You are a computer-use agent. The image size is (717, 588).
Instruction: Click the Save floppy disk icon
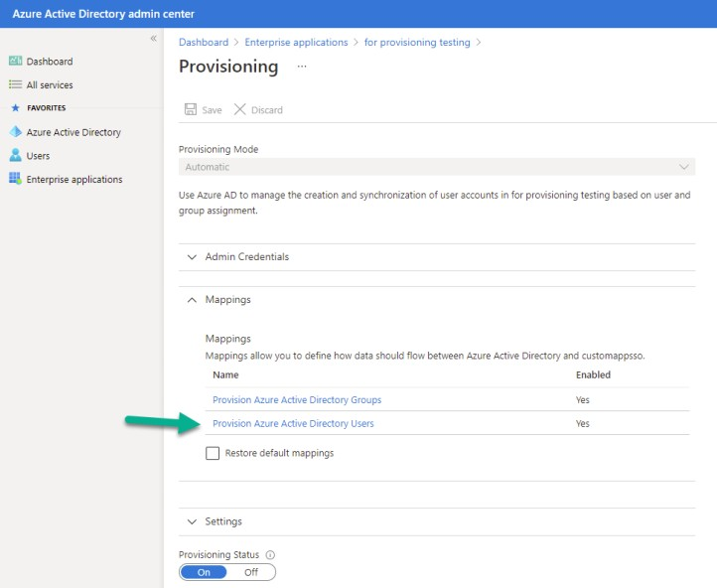coord(191,109)
